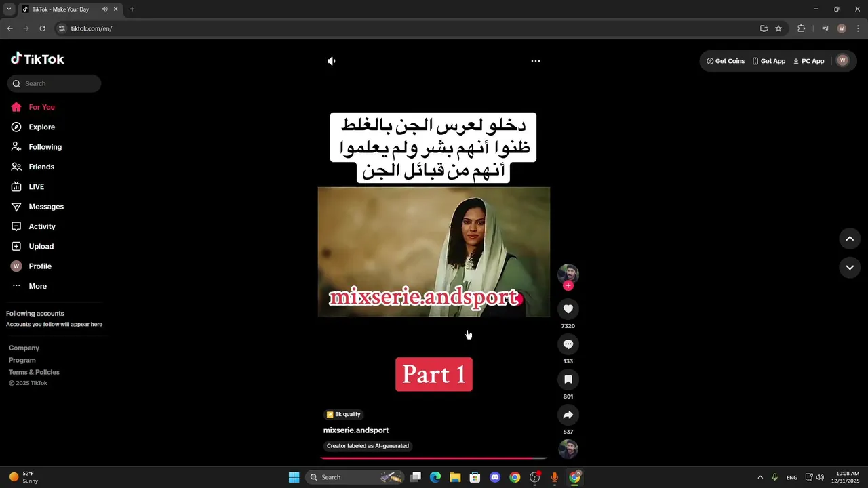
Task: Open the creator's avatar above the like button
Action: 568,273
